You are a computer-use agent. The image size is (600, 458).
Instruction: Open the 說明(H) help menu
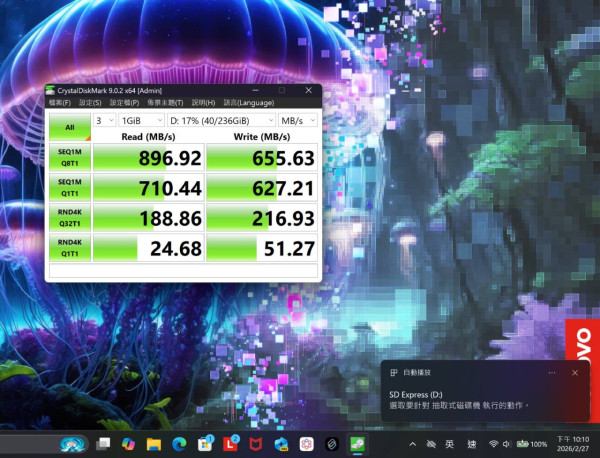tap(203, 103)
